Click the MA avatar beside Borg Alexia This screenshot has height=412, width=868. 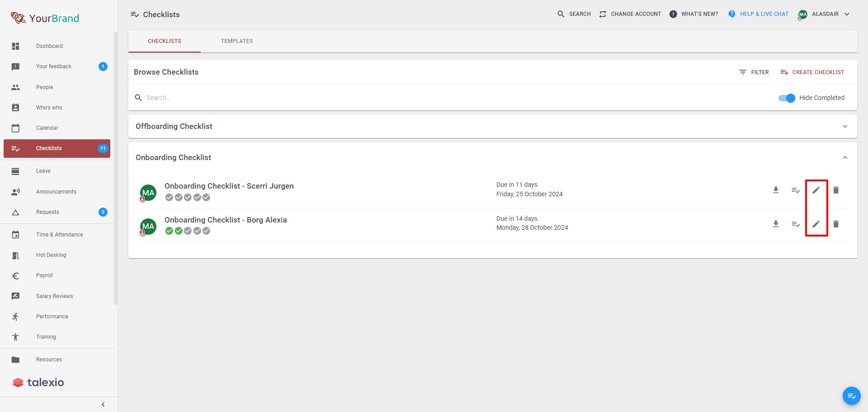(148, 227)
